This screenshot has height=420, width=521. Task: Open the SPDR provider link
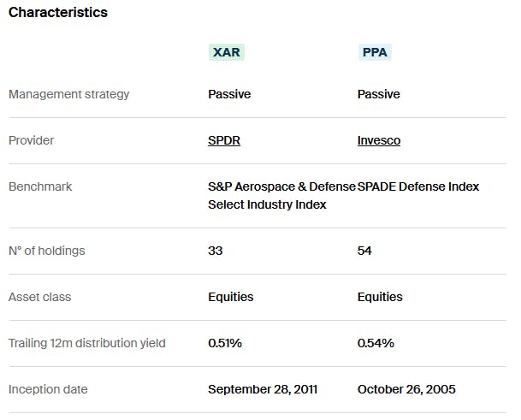click(224, 140)
